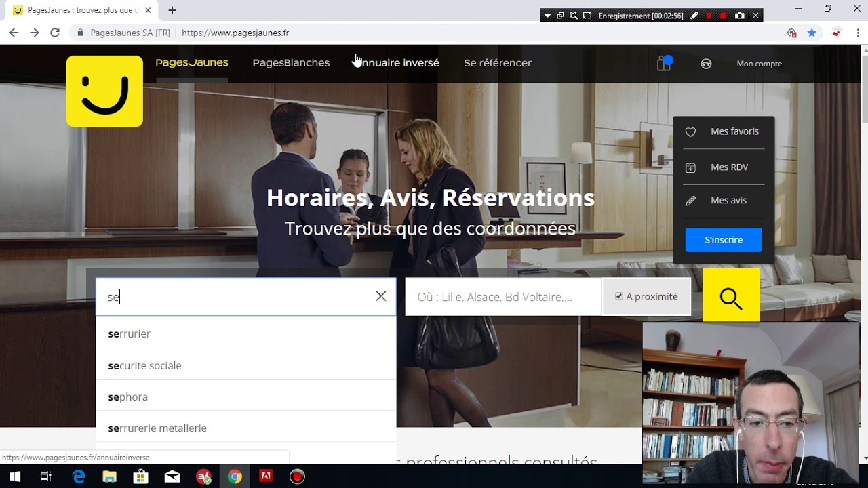Launch the search with the yellow magnifier button
868x488 pixels.
(731, 295)
